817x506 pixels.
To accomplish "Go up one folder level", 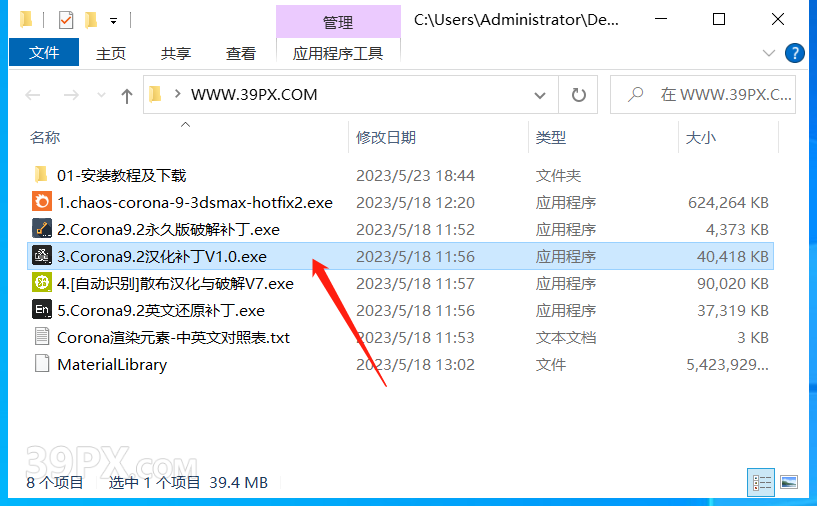I will [x=127, y=95].
